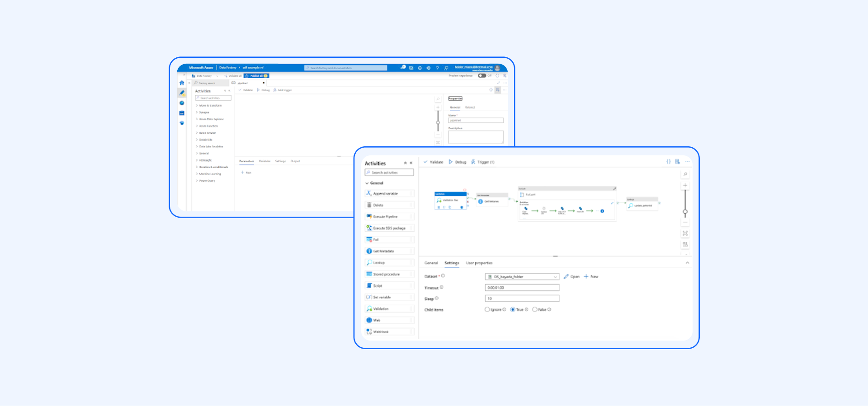Click the Timeout input field
The image size is (868, 406).
[x=522, y=288]
